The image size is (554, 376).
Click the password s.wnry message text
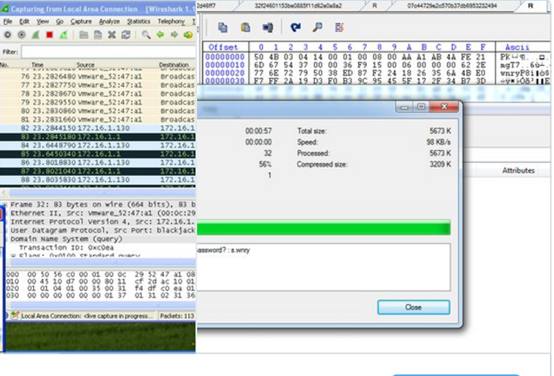223,250
